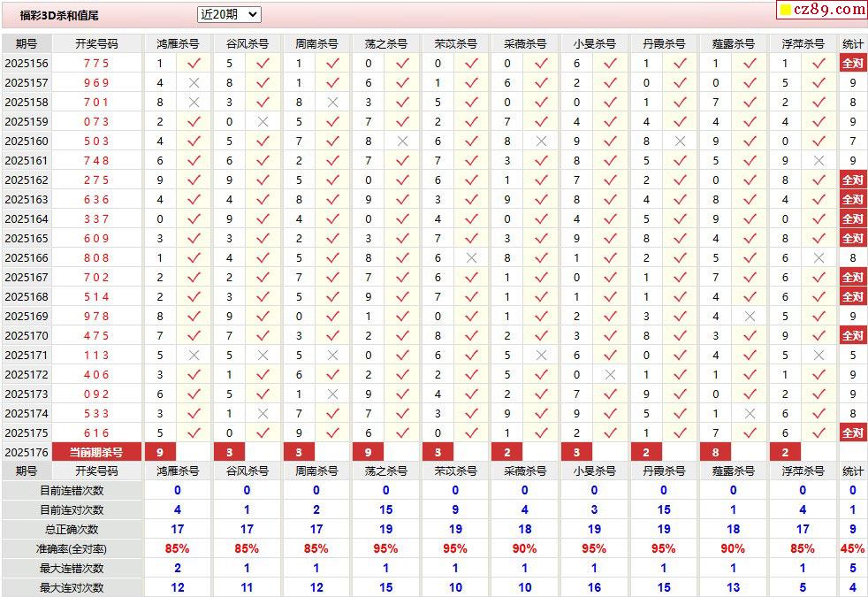Click the 目前连对次数 row label
This screenshot has width=868, height=597.
[x=72, y=510]
